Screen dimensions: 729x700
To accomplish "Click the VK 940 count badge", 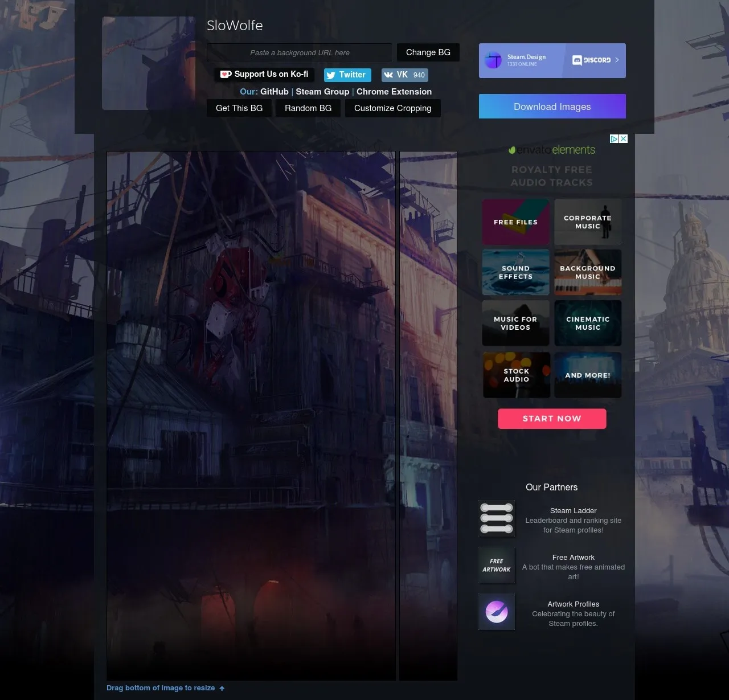I will pos(419,75).
